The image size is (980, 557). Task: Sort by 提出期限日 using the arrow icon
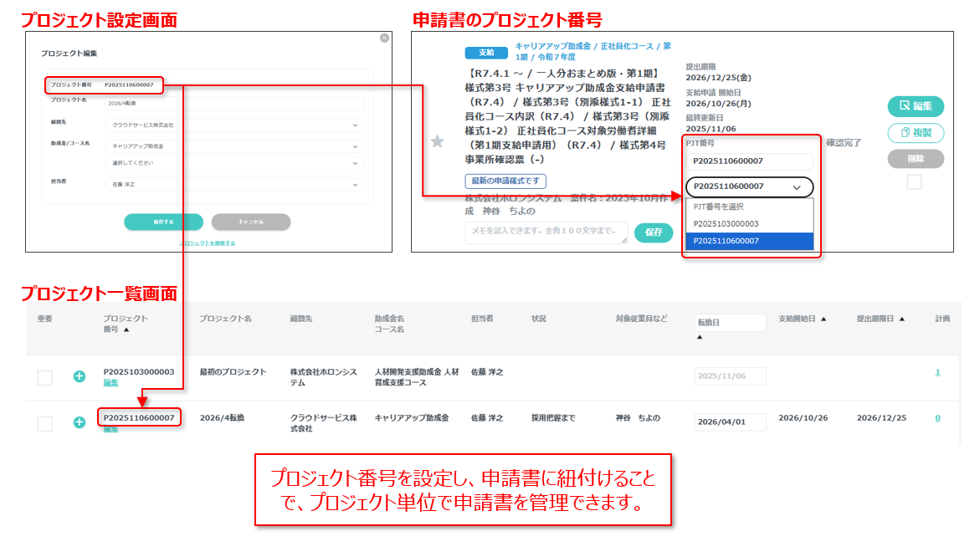(902, 319)
